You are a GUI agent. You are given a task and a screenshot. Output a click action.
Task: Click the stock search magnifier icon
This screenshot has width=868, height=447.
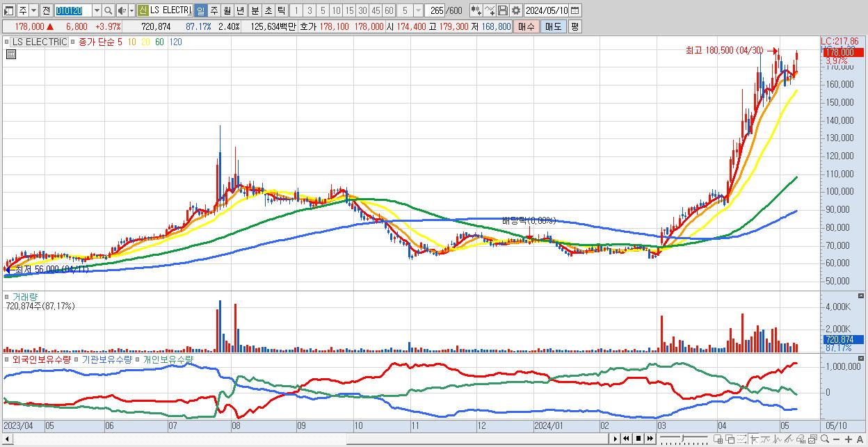(108, 10)
